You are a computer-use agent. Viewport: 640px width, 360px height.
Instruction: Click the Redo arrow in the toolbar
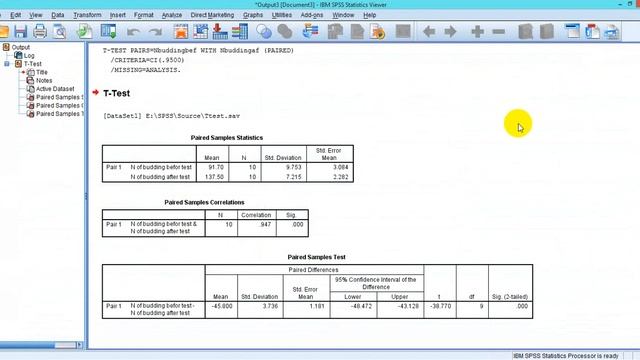155,32
